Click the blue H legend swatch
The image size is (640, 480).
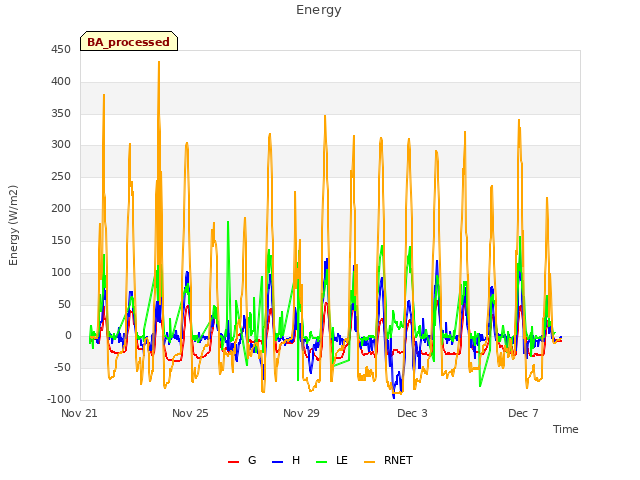click(x=277, y=462)
